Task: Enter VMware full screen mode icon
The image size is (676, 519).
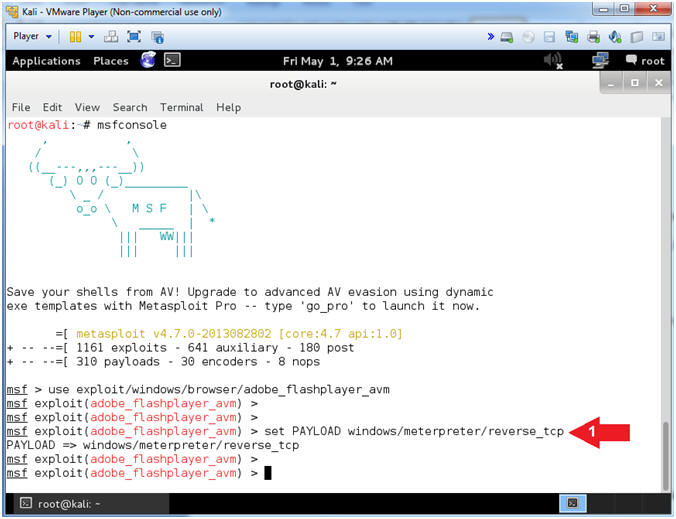Action: click(x=134, y=37)
